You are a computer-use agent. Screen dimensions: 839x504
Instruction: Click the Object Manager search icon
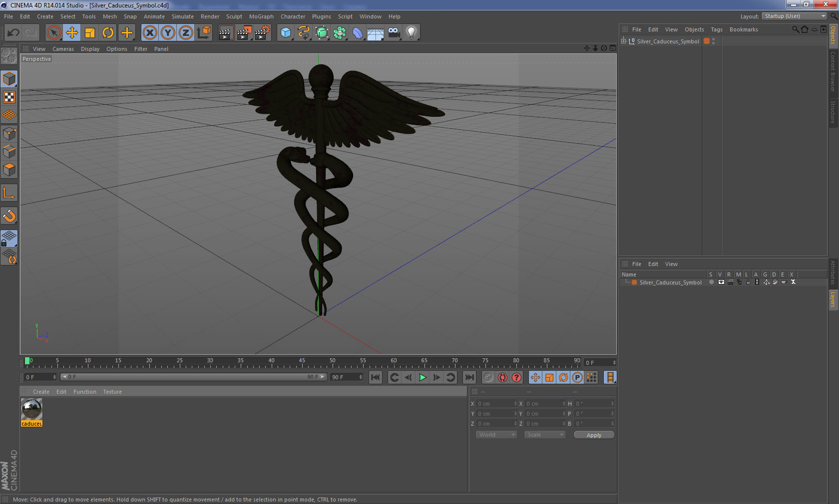click(795, 29)
